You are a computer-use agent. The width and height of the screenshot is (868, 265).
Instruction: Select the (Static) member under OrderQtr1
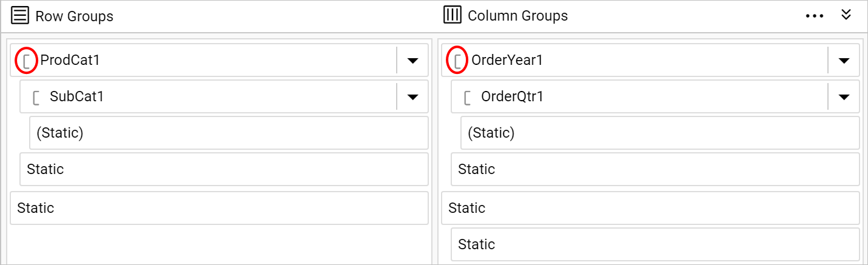[661, 133]
